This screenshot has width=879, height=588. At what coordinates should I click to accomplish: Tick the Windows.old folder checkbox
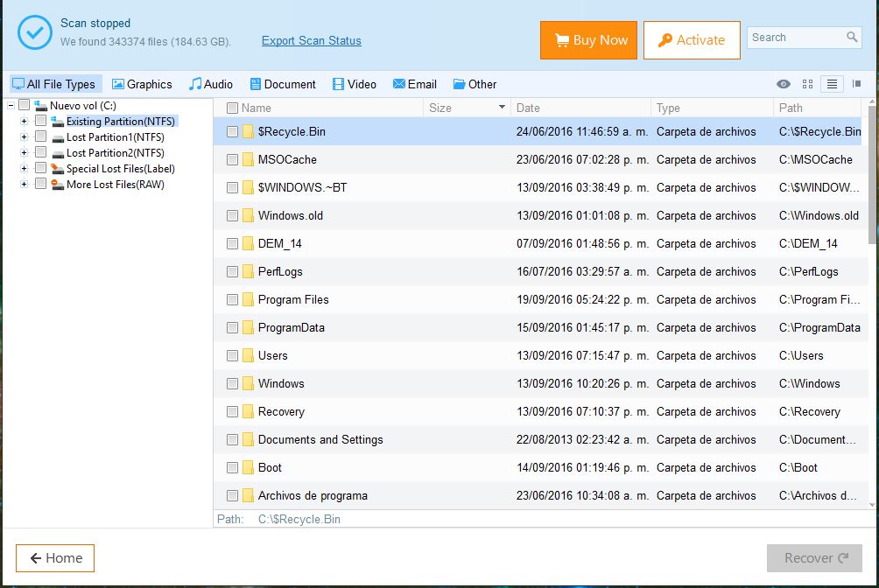point(231,215)
